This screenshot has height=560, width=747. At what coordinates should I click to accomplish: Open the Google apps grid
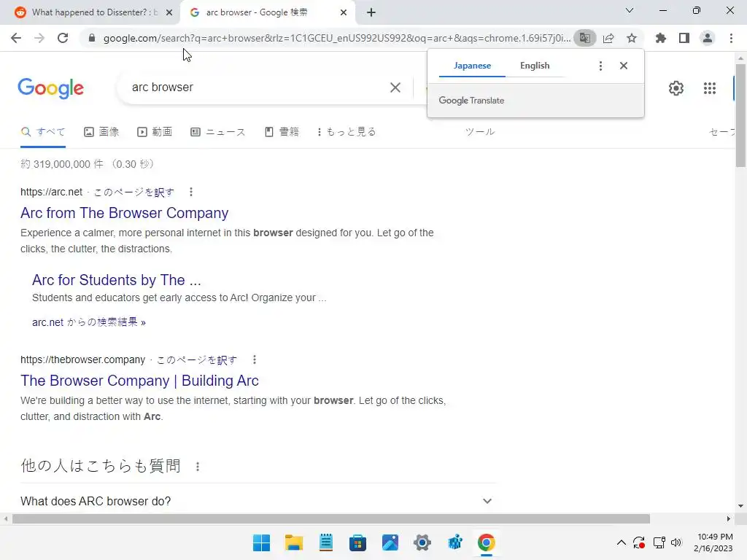click(710, 88)
